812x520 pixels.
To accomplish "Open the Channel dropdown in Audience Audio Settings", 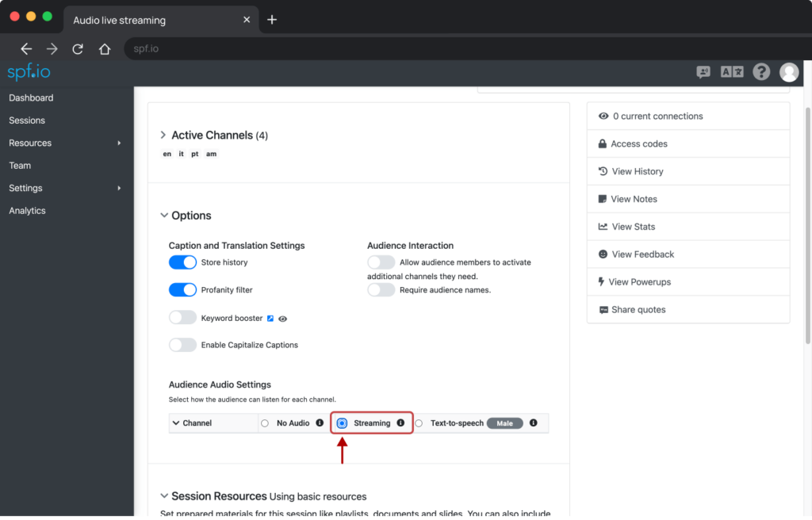I will click(196, 422).
